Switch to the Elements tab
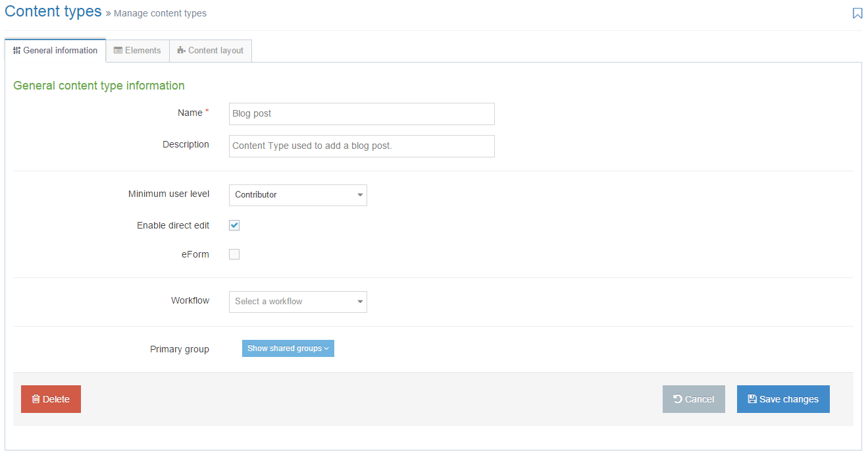This screenshot has width=868, height=463. 138,51
